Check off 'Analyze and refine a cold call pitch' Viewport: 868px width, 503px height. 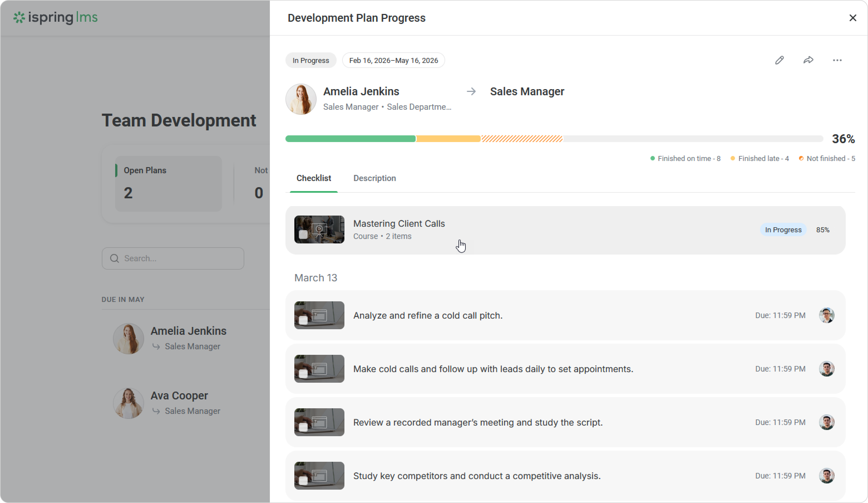tap(303, 320)
